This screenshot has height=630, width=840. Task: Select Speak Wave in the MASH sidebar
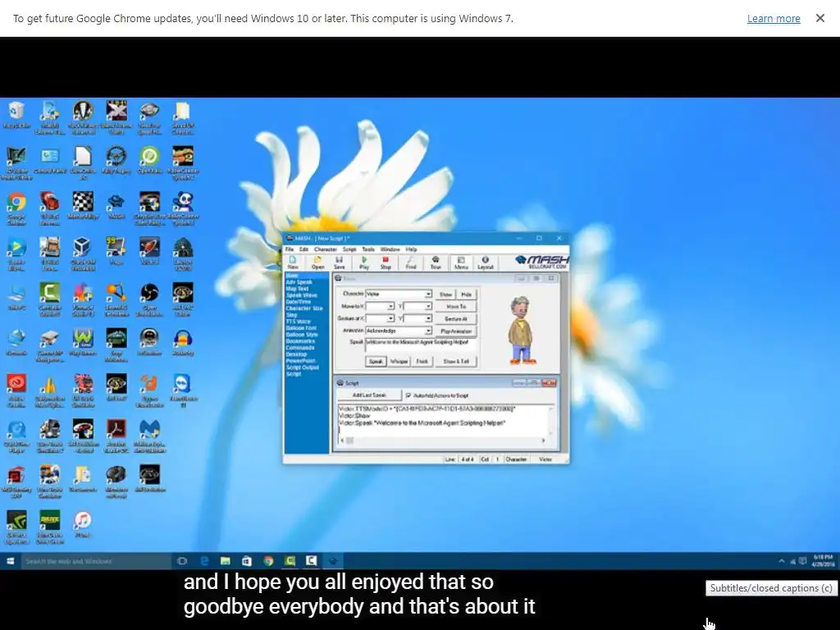pyautogui.click(x=301, y=295)
